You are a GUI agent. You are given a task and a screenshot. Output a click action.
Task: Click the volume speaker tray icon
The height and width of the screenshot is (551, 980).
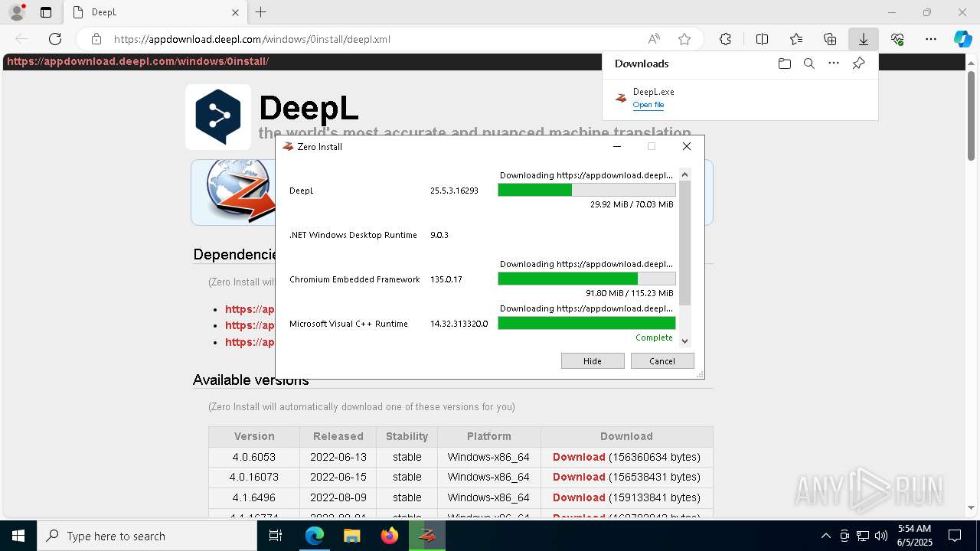[881, 536]
